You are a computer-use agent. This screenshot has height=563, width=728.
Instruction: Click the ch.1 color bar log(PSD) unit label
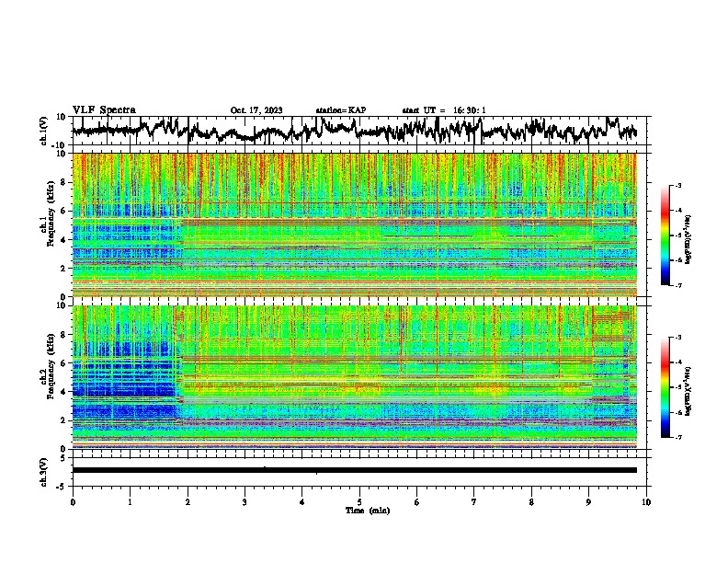click(688, 239)
